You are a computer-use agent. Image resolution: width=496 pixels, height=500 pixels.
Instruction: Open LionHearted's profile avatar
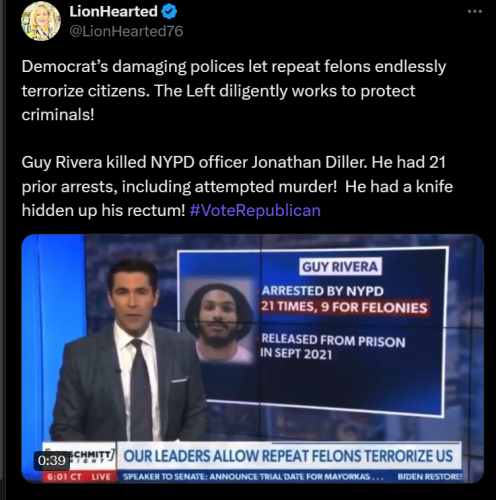41,21
